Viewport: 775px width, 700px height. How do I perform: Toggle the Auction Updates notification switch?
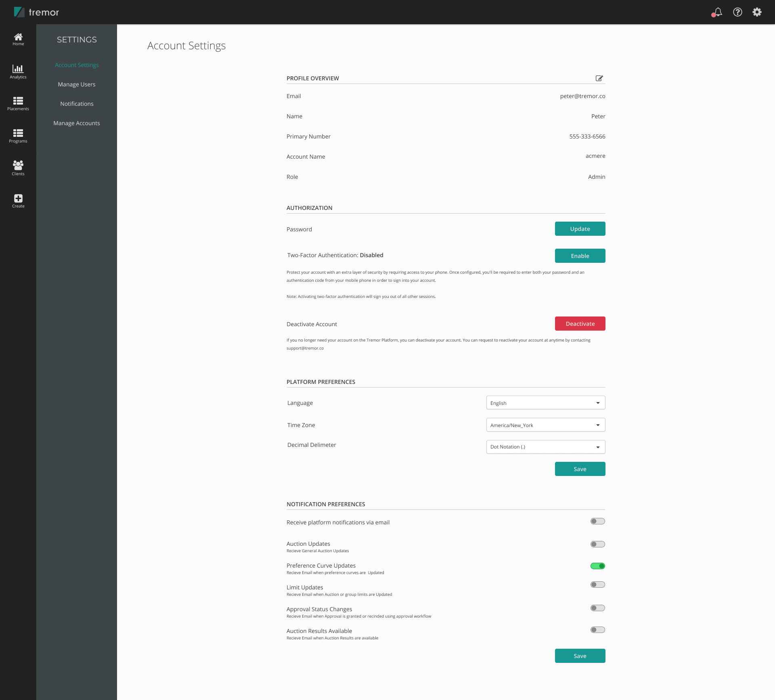[x=597, y=543]
